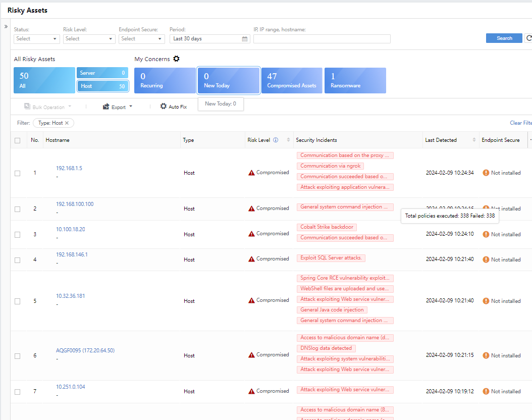Remove the Type: Host filter tag

coord(67,123)
